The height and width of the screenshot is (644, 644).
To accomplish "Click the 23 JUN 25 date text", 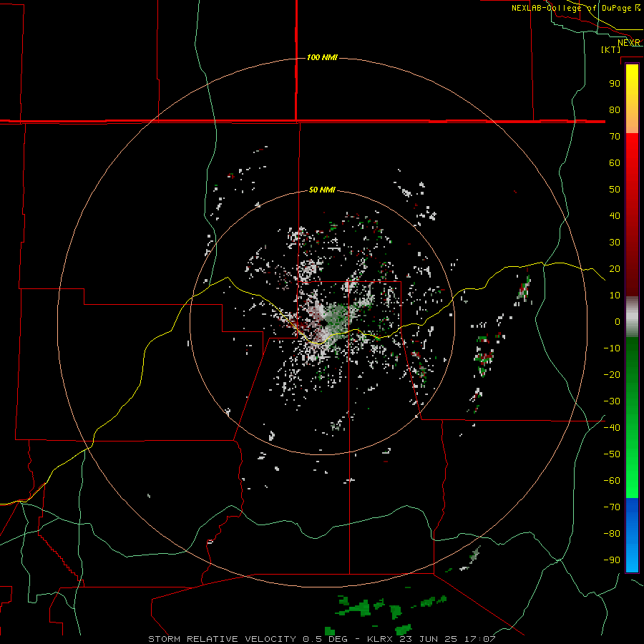I will pyautogui.click(x=429, y=639).
